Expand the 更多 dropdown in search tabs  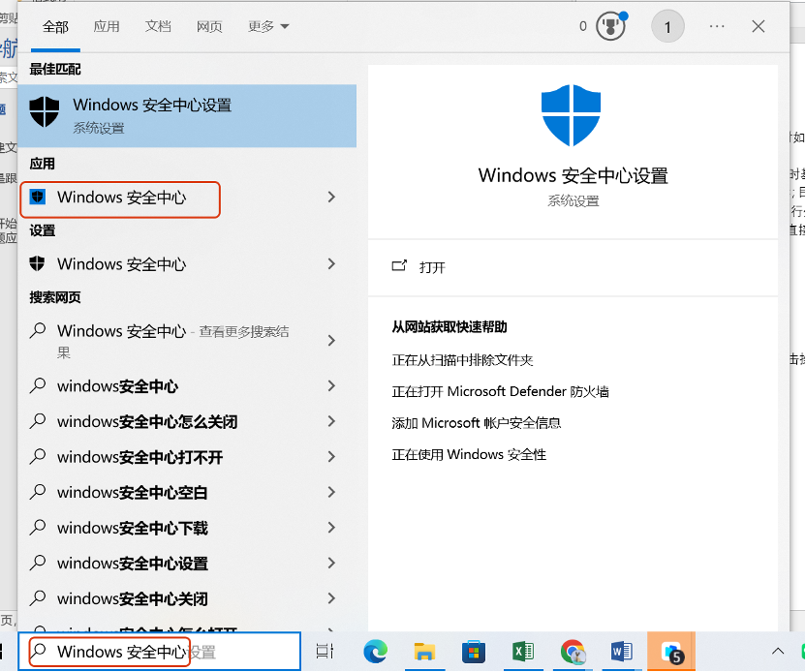point(268,27)
